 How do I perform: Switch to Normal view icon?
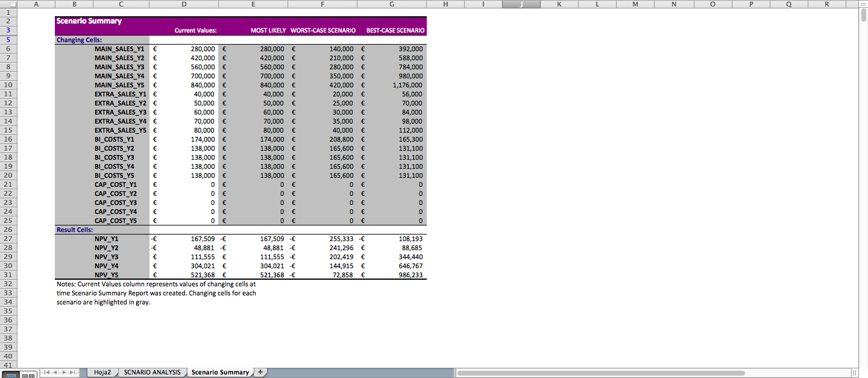12,375
